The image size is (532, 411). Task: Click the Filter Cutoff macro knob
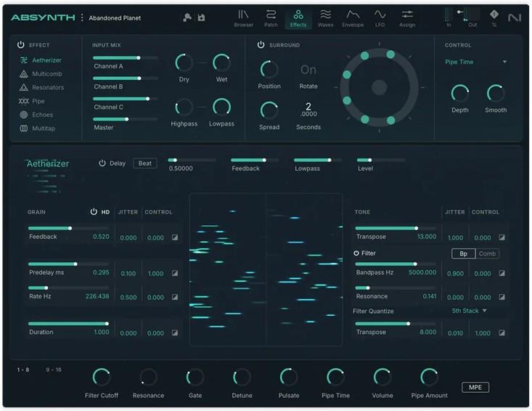pyautogui.click(x=101, y=377)
